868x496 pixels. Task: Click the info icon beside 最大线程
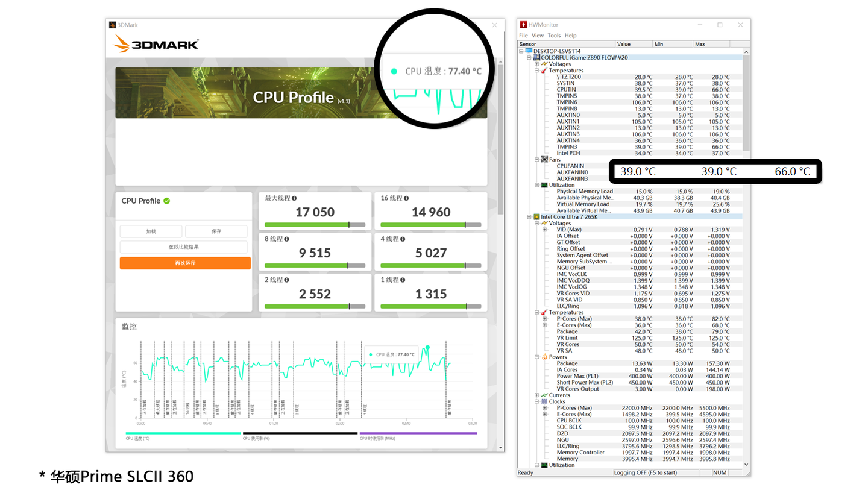click(294, 198)
